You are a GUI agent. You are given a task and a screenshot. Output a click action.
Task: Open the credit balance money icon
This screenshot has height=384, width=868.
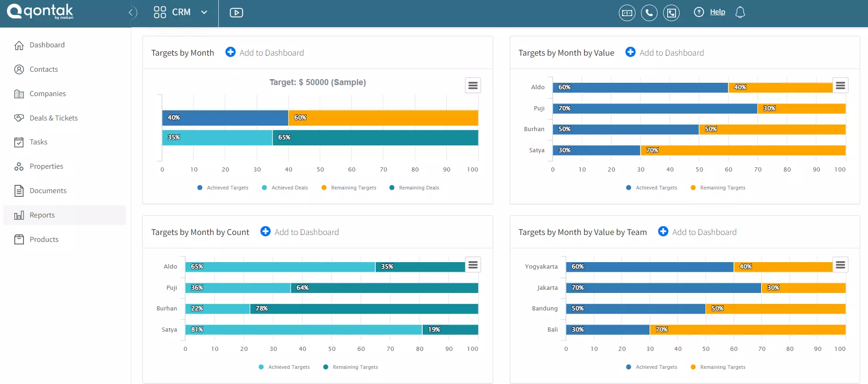coord(627,13)
